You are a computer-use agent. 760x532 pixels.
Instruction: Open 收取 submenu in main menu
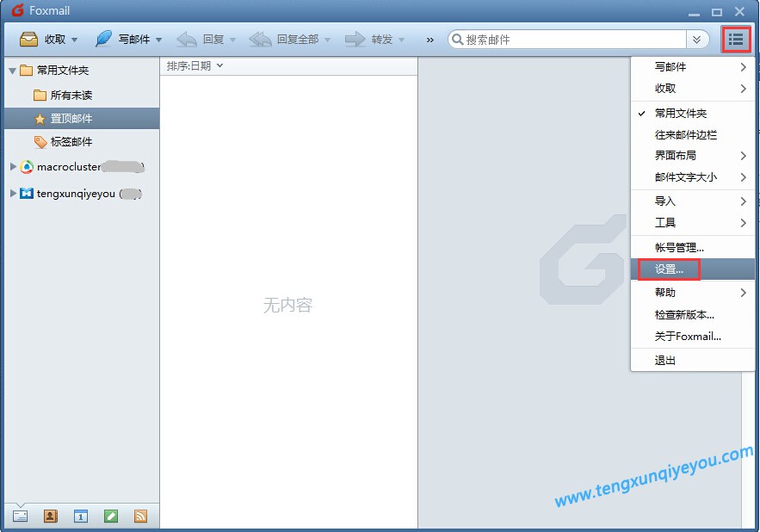(693, 89)
